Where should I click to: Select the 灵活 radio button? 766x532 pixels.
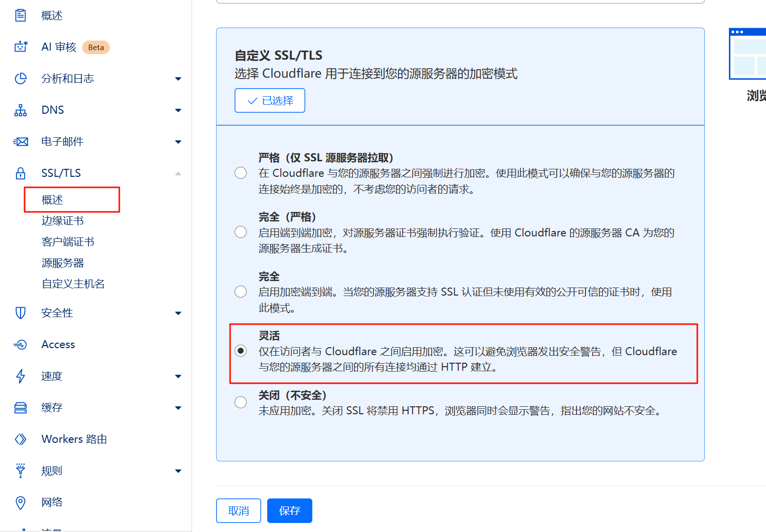[241, 351]
